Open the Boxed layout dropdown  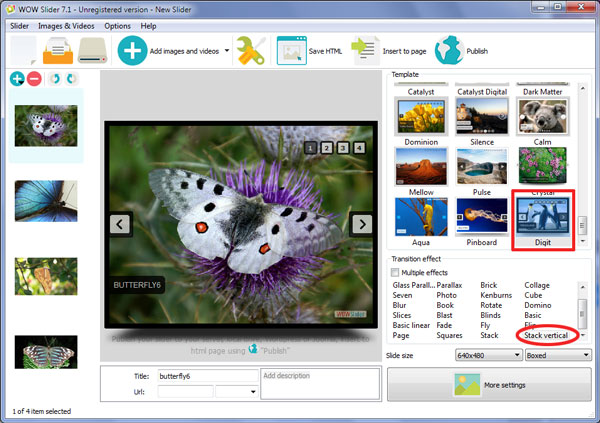click(558, 355)
